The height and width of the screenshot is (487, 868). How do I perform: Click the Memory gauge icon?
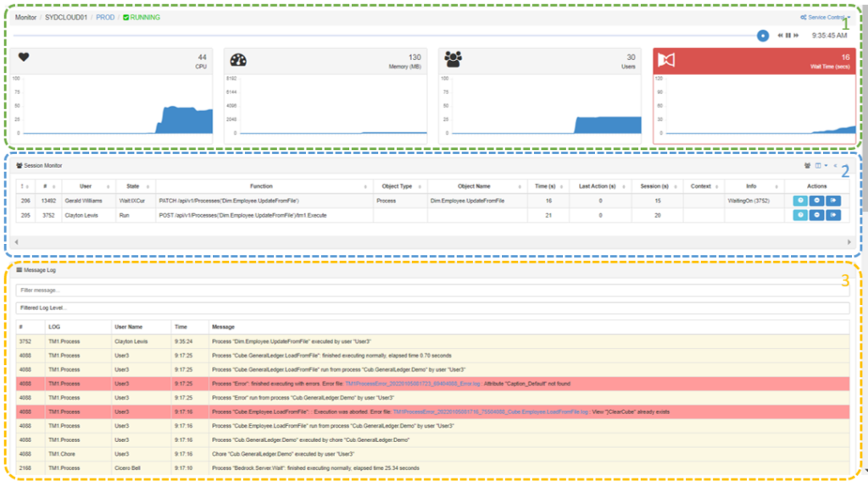click(x=238, y=59)
